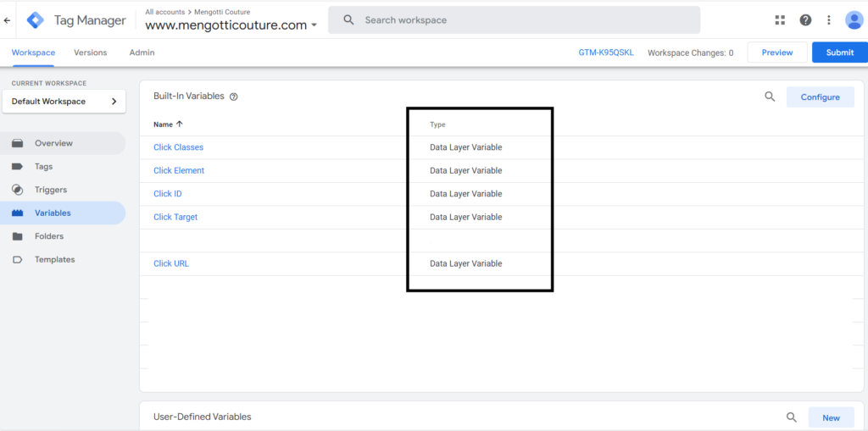Click the Variables sidebar icon
This screenshot has width=868, height=431.
point(17,213)
